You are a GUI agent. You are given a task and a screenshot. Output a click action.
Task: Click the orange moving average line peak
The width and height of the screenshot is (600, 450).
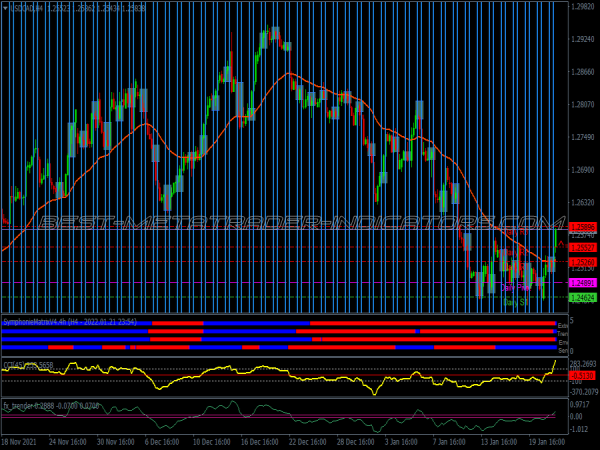pyautogui.click(x=290, y=73)
